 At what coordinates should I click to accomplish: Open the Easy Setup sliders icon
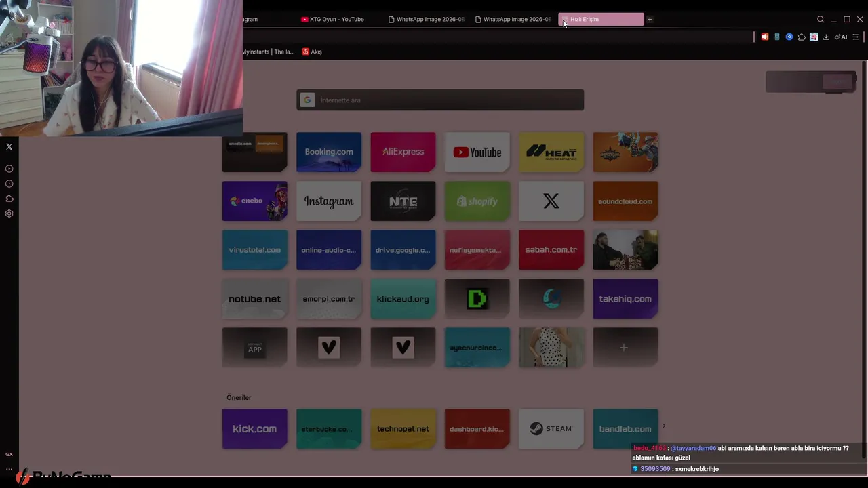[855, 37]
